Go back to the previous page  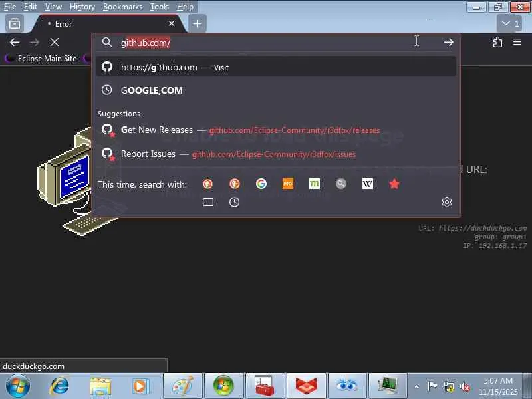click(15, 42)
